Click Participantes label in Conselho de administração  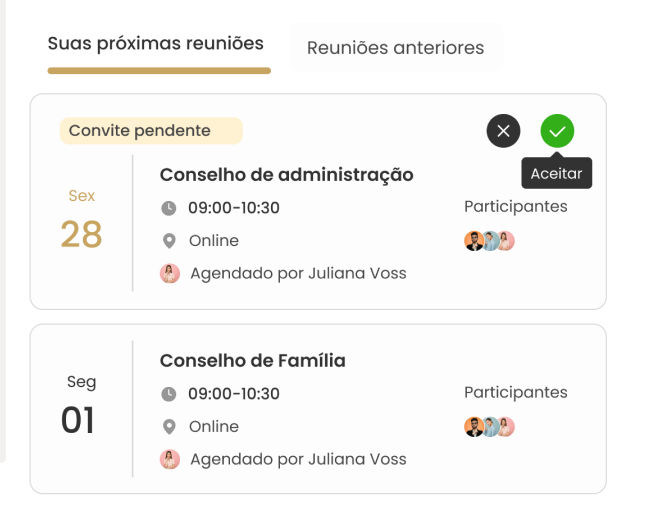[x=515, y=207]
